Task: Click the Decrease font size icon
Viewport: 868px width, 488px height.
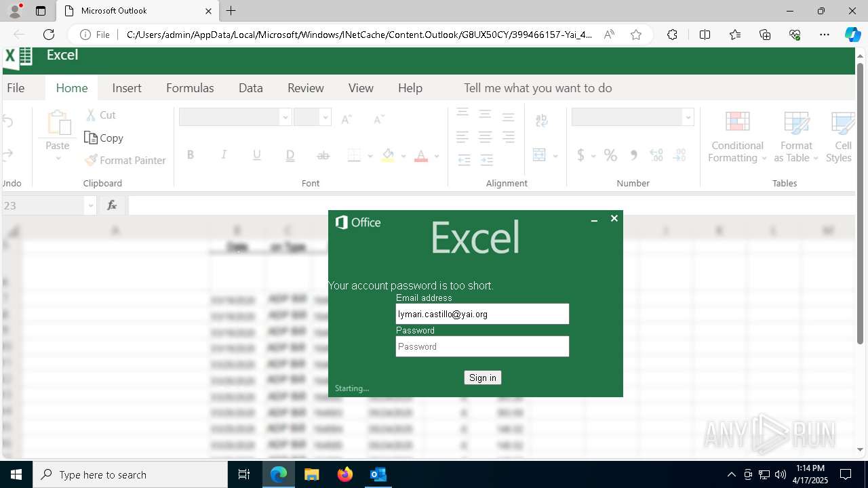Action: pyautogui.click(x=379, y=119)
